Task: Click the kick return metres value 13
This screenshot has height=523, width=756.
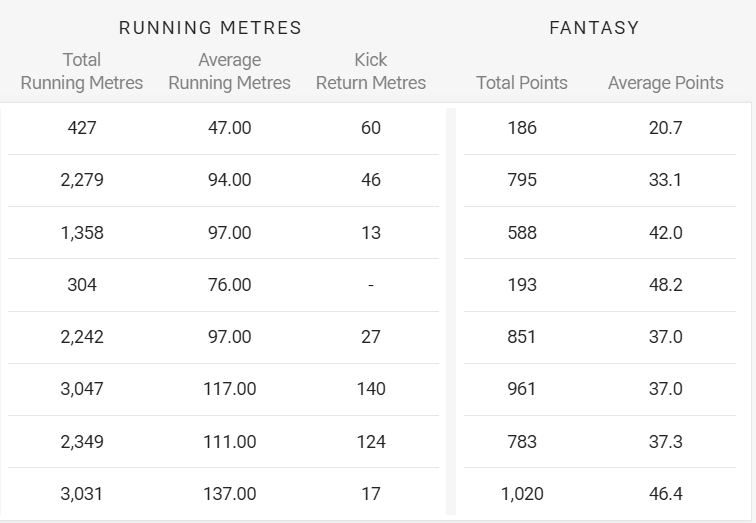Action: [x=371, y=233]
